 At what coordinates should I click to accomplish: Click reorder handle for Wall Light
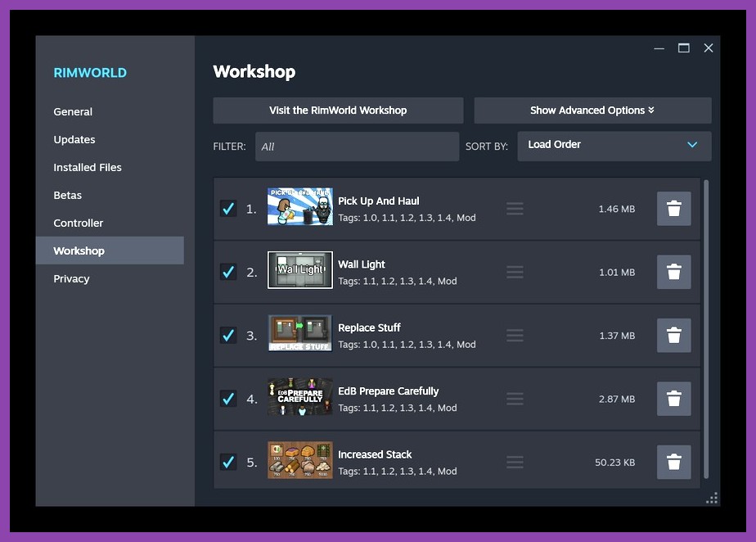(x=515, y=272)
